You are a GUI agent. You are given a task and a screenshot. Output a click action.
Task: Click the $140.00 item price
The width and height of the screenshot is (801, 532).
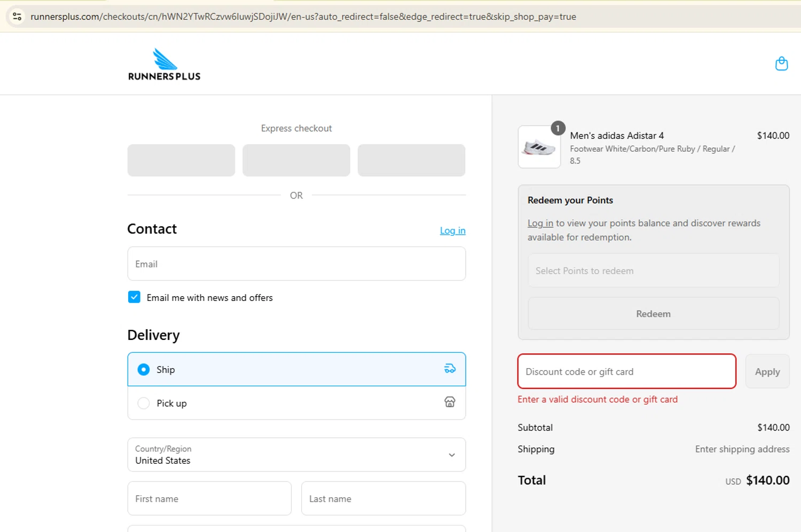[773, 136]
